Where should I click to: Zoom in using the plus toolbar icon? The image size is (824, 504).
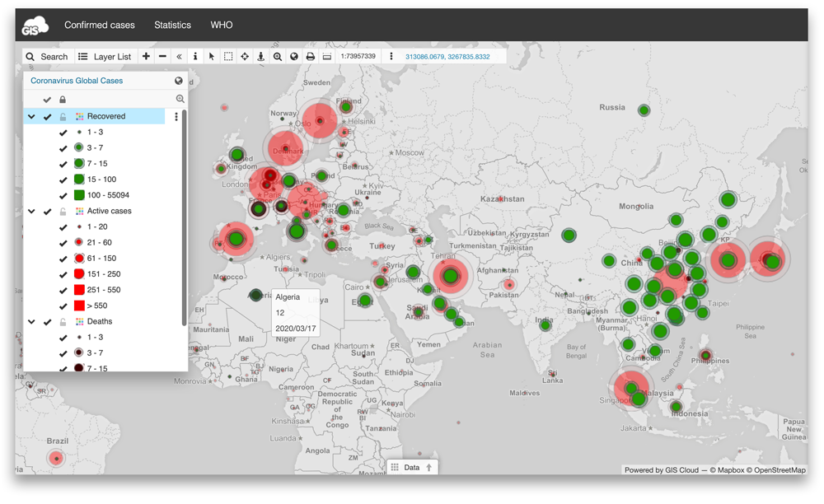pos(145,56)
